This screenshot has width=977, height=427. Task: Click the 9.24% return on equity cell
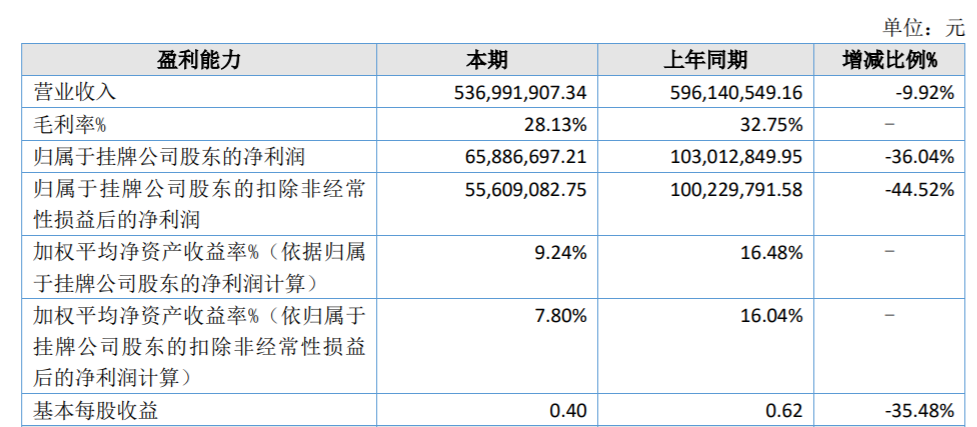[561, 252]
